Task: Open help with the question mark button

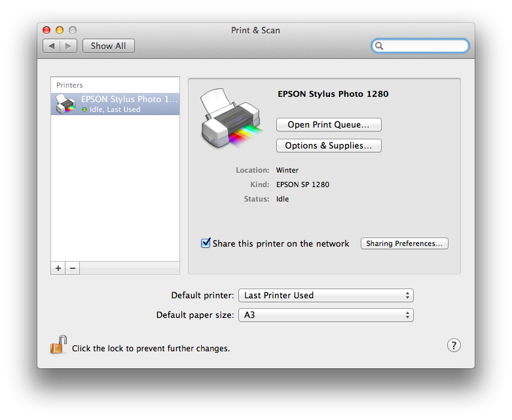Action: [x=454, y=345]
